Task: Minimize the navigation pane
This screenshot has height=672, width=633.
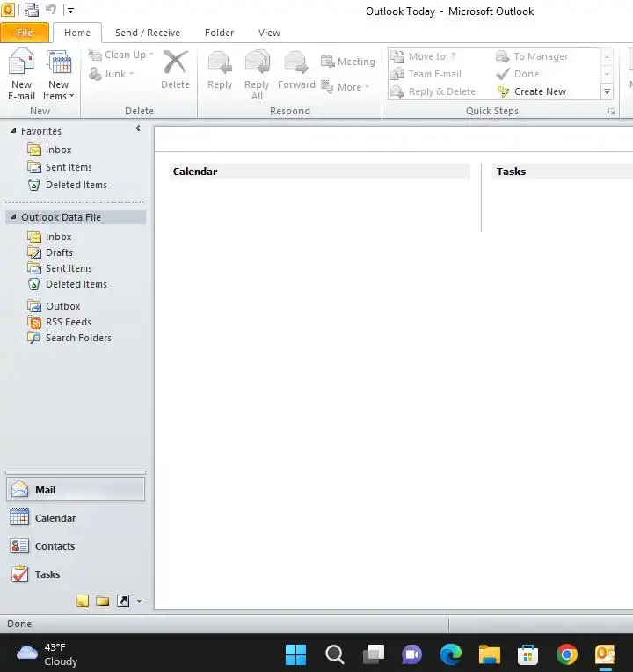Action: pyautogui.click(x=138, y=128)
